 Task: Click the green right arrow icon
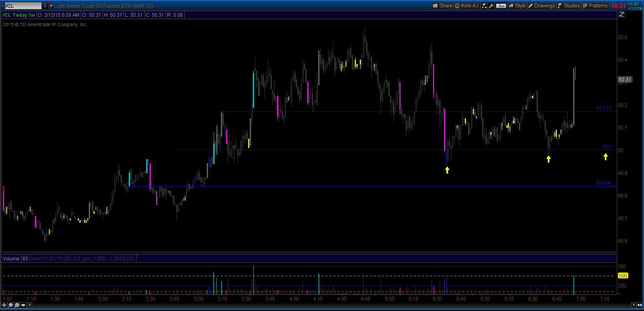(x=23, y=305)
